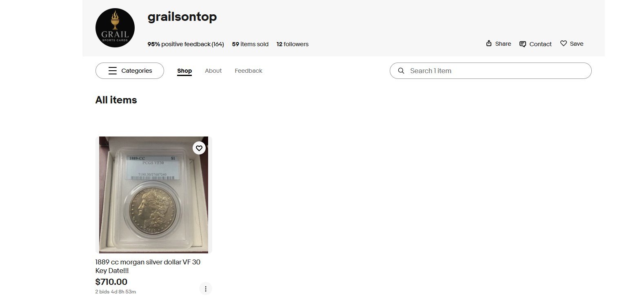Expand the Categories menu

tap(130, 71)
